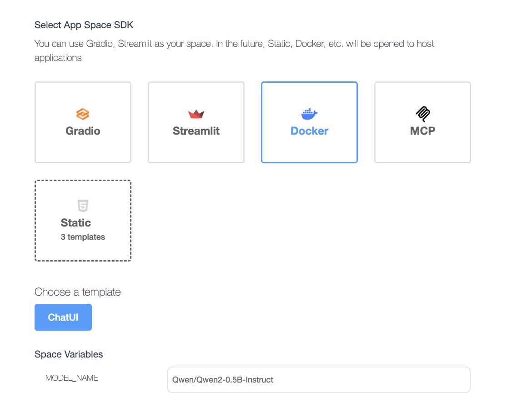This screenshot has width=532, height=413.
Task: Select the Gradio SDK name label
Action: (x=83, y=131)
